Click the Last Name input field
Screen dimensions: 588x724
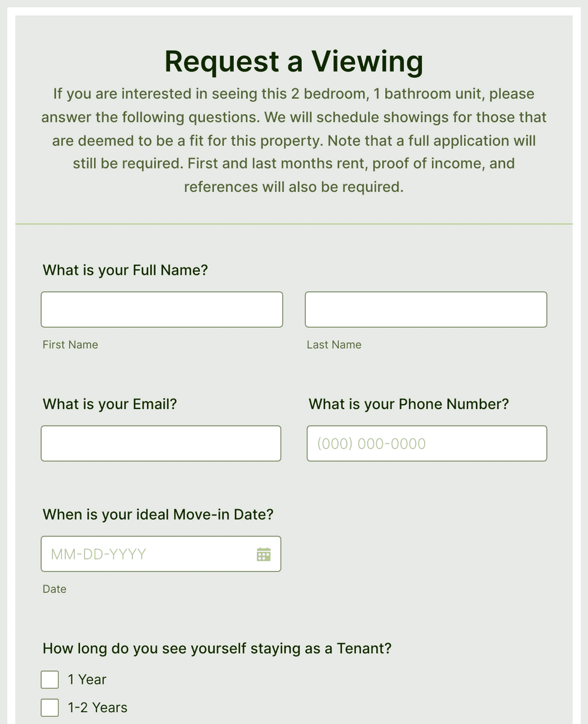click(x=426, y=309)
